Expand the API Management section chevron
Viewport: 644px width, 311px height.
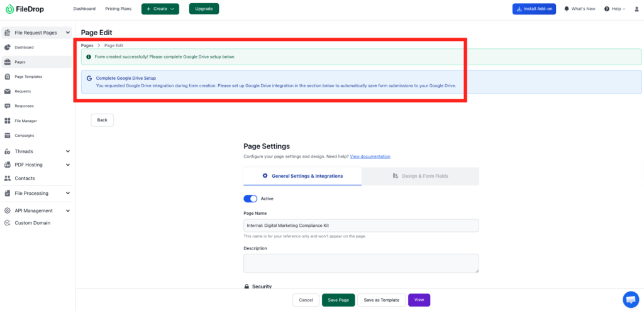[68, 210]
